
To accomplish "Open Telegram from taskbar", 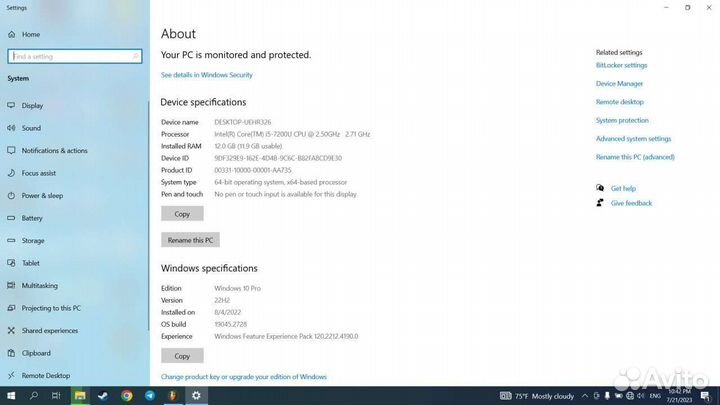I will coord(150,396).
